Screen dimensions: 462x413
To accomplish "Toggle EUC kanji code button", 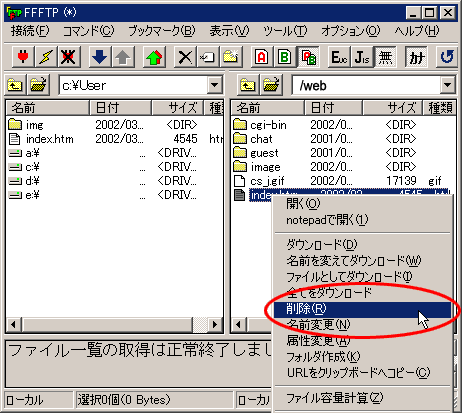I will 339,57.
